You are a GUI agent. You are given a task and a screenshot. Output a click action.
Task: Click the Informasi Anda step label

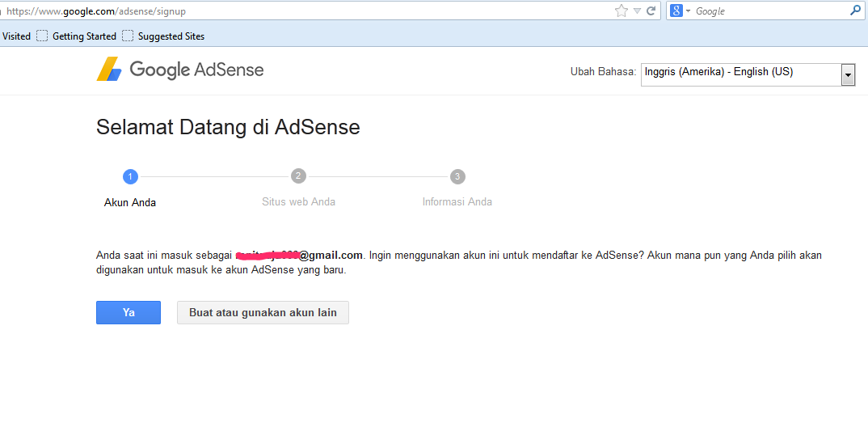[x=457, y=202]
